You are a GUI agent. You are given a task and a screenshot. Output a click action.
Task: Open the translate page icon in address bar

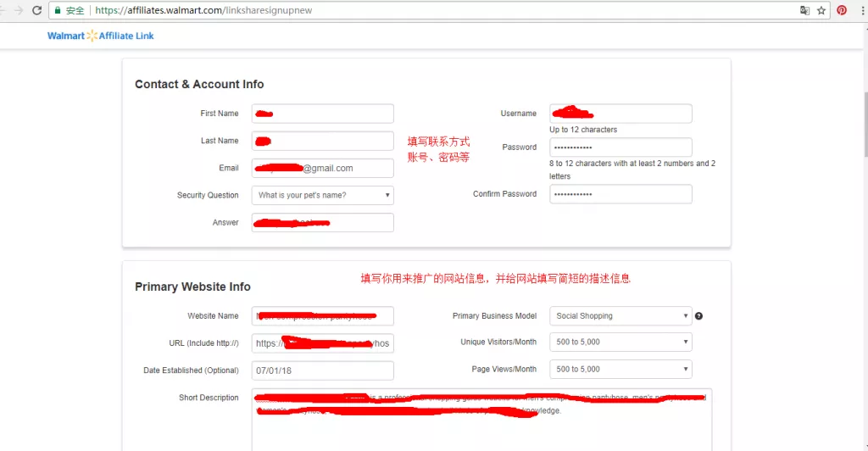click(804, 10)
